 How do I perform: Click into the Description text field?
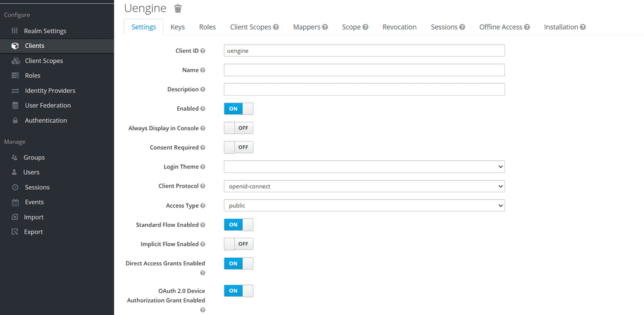364,89
